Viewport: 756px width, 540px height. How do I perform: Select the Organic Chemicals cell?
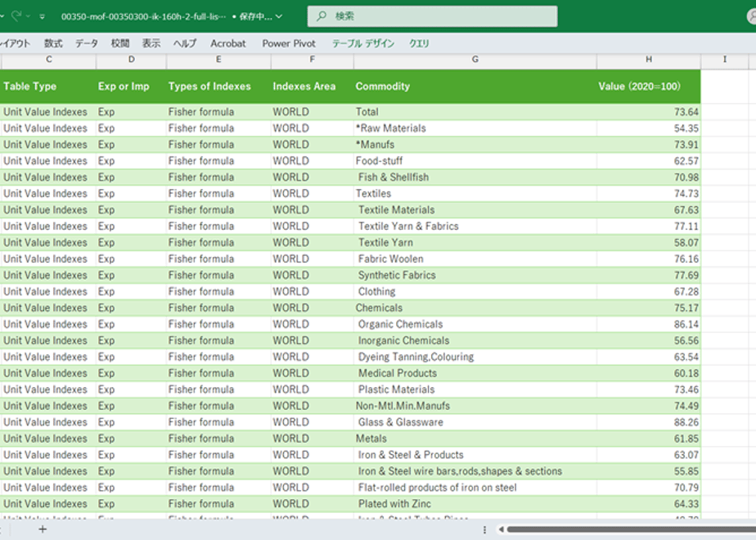(475, 325)
